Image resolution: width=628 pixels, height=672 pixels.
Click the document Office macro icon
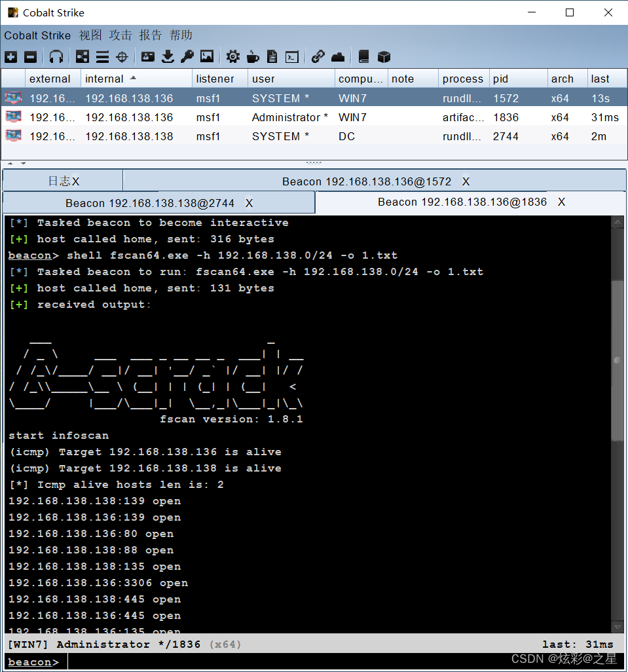tap(272, 56)
